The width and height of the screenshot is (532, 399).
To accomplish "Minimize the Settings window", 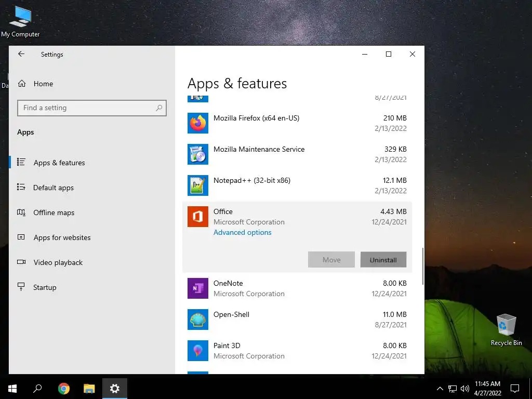I will (365, 54).
